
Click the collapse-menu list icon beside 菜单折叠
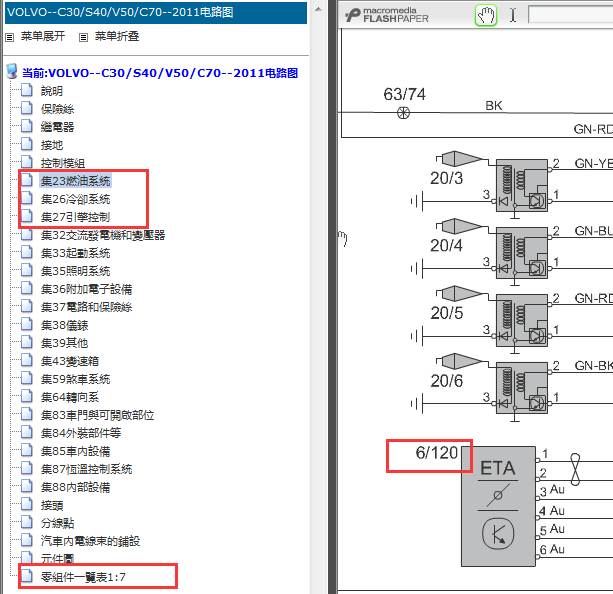(x=83, y=37)
